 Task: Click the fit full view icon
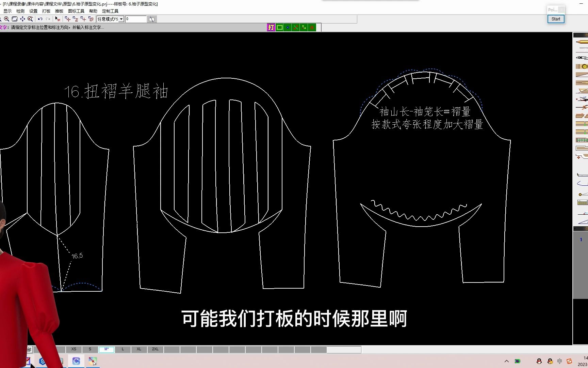(x=15, y=19)
